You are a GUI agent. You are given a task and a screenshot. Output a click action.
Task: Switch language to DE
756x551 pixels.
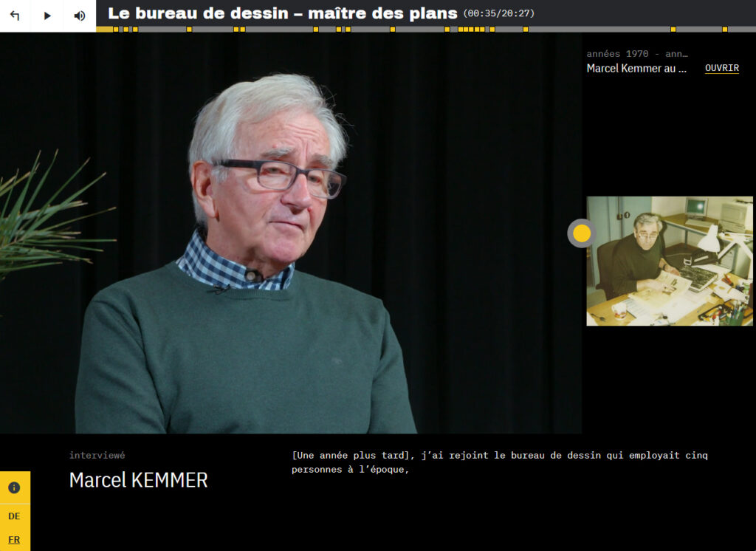pos(14,516)
